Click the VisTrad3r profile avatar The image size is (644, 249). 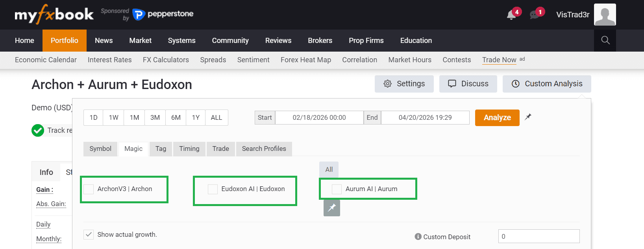(x=605, y=15)
